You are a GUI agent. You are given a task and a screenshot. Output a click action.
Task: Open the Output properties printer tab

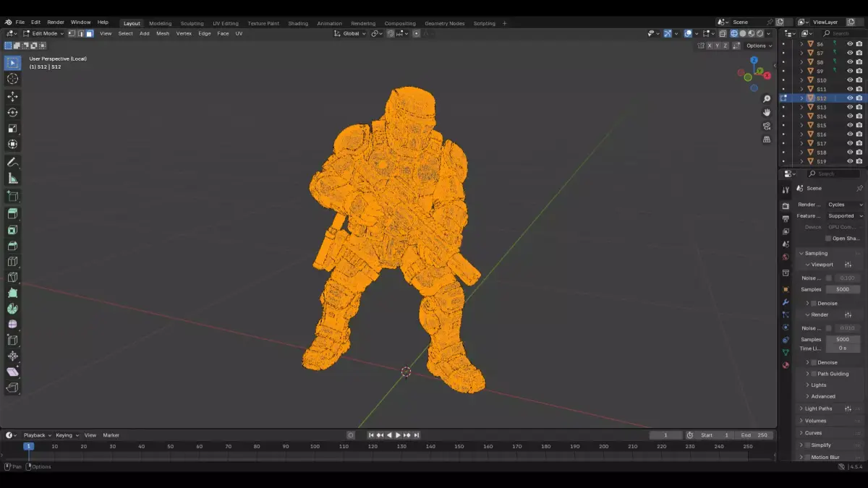point(786,218)
